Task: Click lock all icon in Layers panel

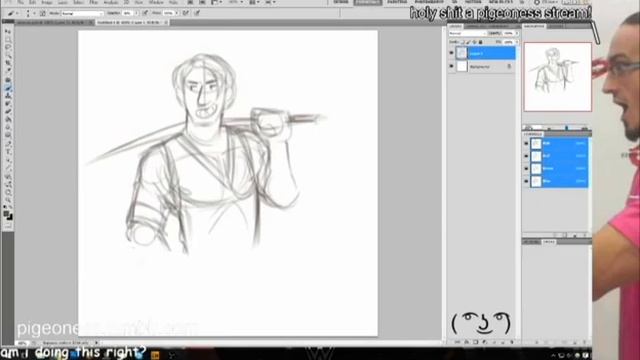Action: coord(480,42)
